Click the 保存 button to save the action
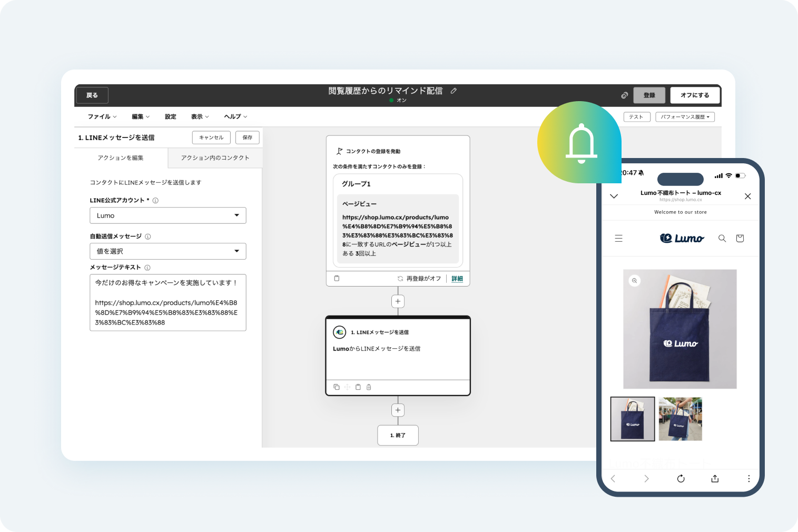Viewport: 798px width, 532px height. pos(247,137)
